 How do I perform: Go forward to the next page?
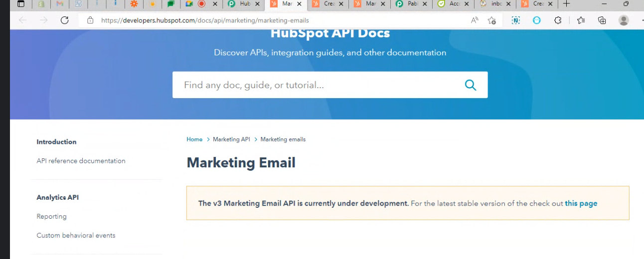[44, 20]
